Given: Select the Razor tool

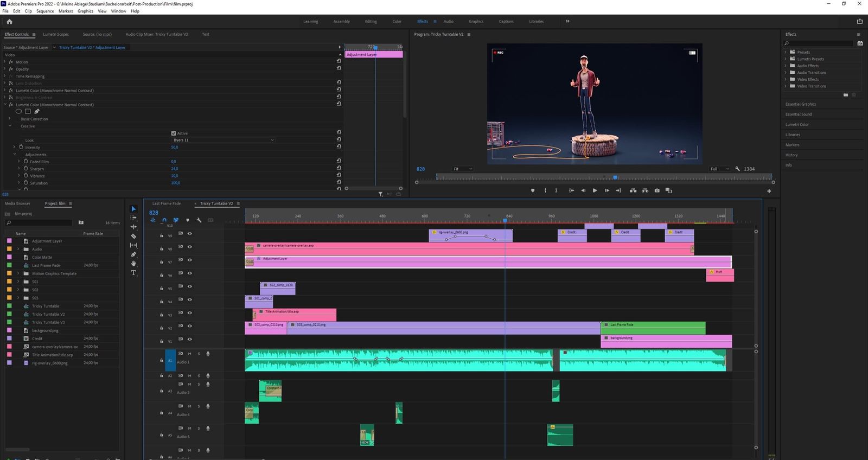Looking at the screenshot, I should coord(133,236).
